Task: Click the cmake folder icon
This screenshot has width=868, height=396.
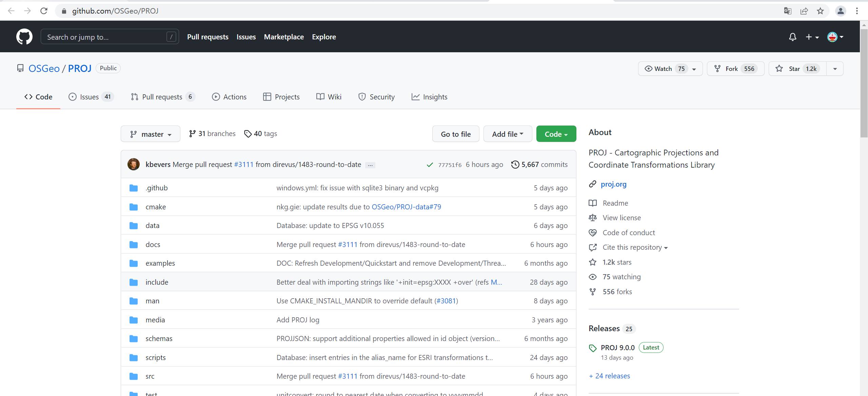Action: click(x=134, y=207)
